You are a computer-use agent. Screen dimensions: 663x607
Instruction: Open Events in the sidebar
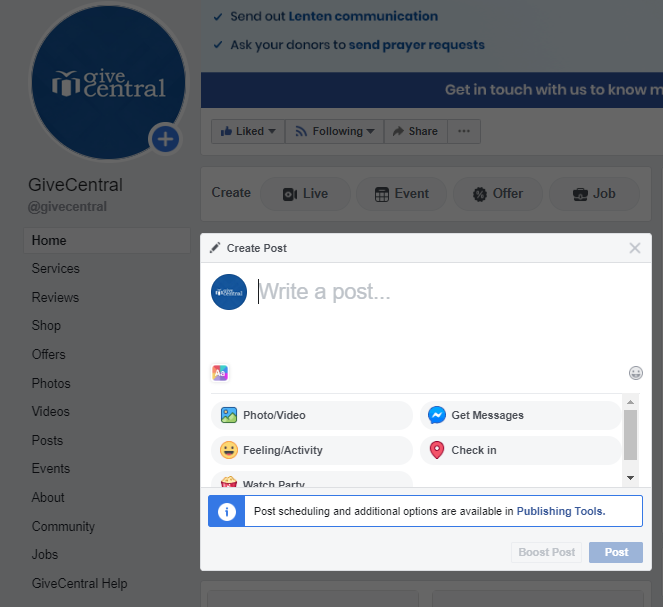tap(51, 468)
